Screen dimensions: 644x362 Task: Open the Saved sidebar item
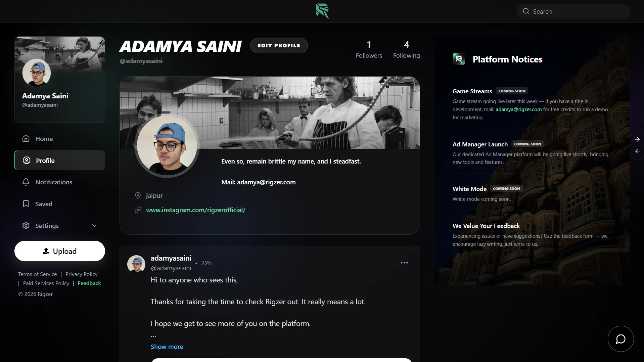coord(60,204)
